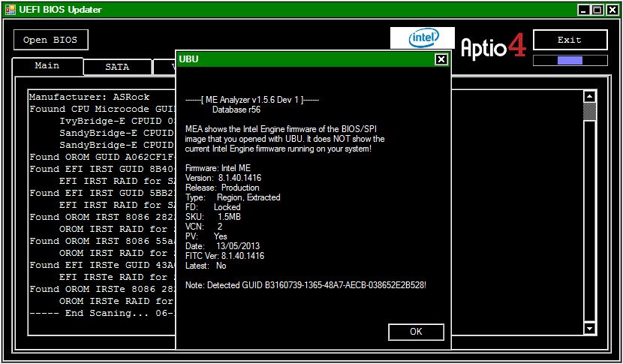Select the 'Found EFI IRST GUID 5BB2' line
The image size is (623, 364).
tap(102, 193)
